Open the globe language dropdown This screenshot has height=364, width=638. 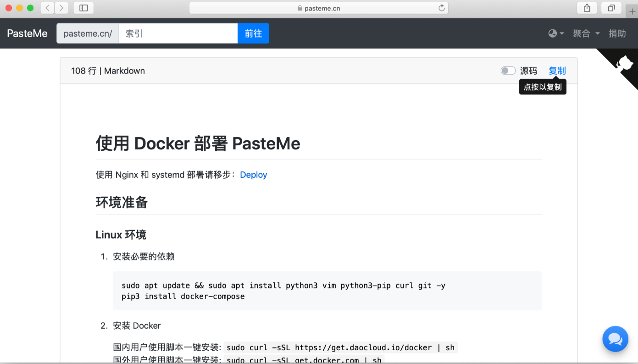pos(556,33)
